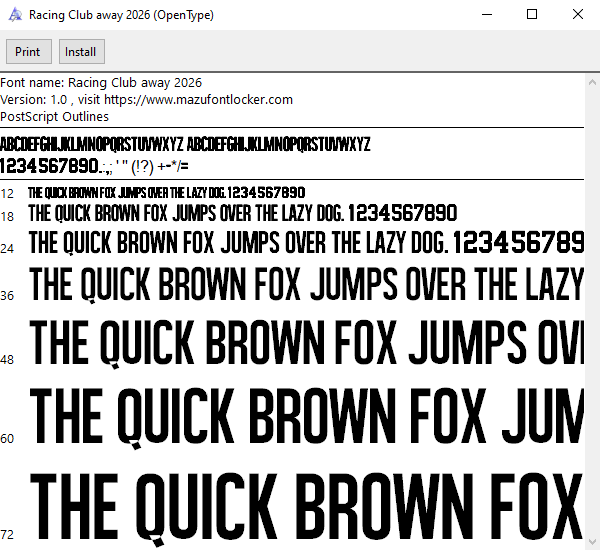Image resolution: width=600 pixels, height=550 pixels.
Task: Click the size label 12
Action: (x=7, y=194)
